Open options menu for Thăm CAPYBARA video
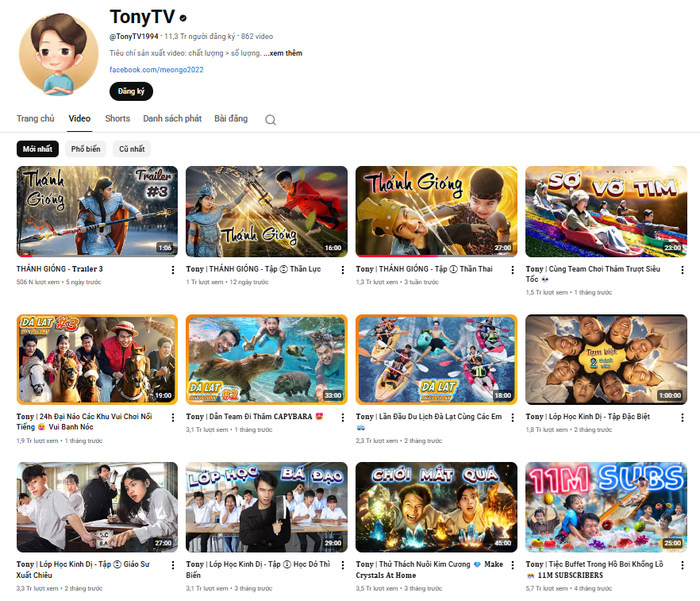 [342, 417]
